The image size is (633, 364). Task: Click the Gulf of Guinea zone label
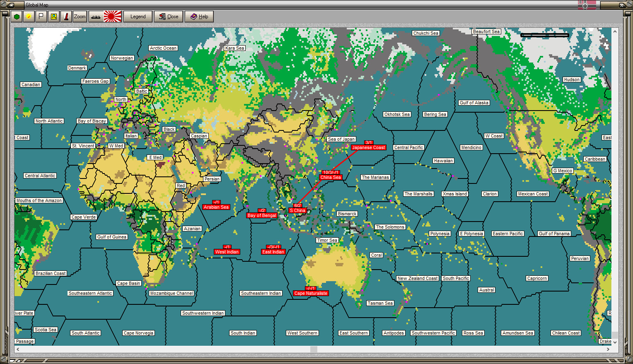pos(112,237)
